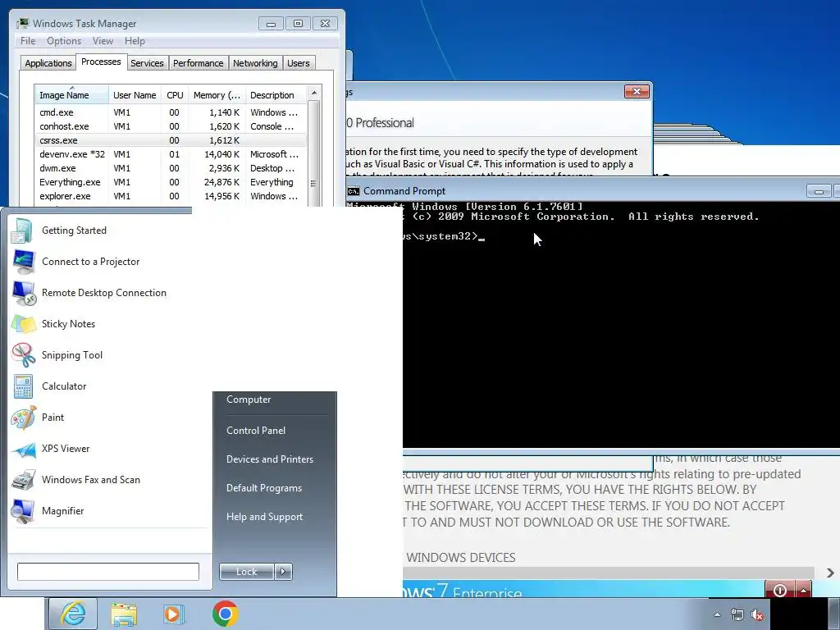Screen dimensions: 840x630
Task: Show hidden system tray icons arrow
Action: [x=717, y=615]
